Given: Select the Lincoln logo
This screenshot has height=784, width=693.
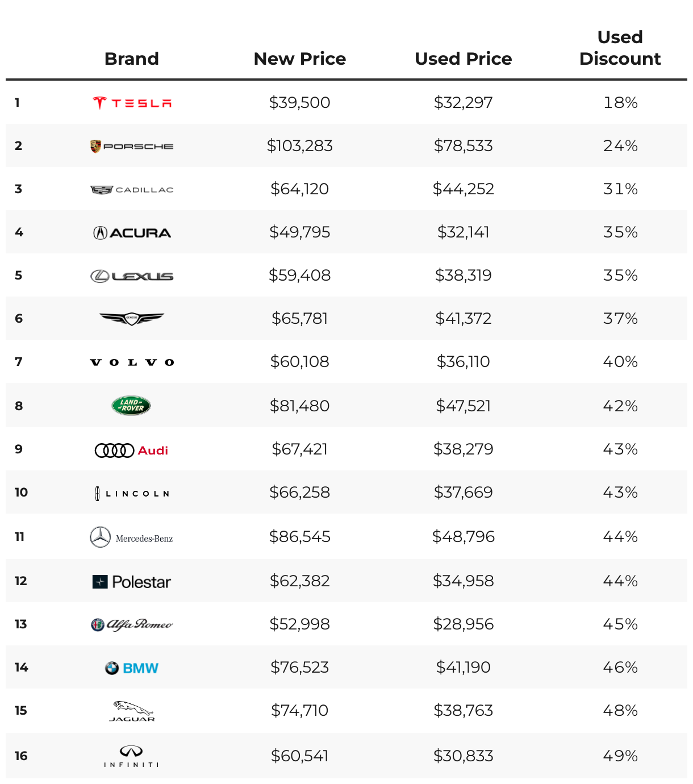Looking at the screenshot, I should click(132, 494).
